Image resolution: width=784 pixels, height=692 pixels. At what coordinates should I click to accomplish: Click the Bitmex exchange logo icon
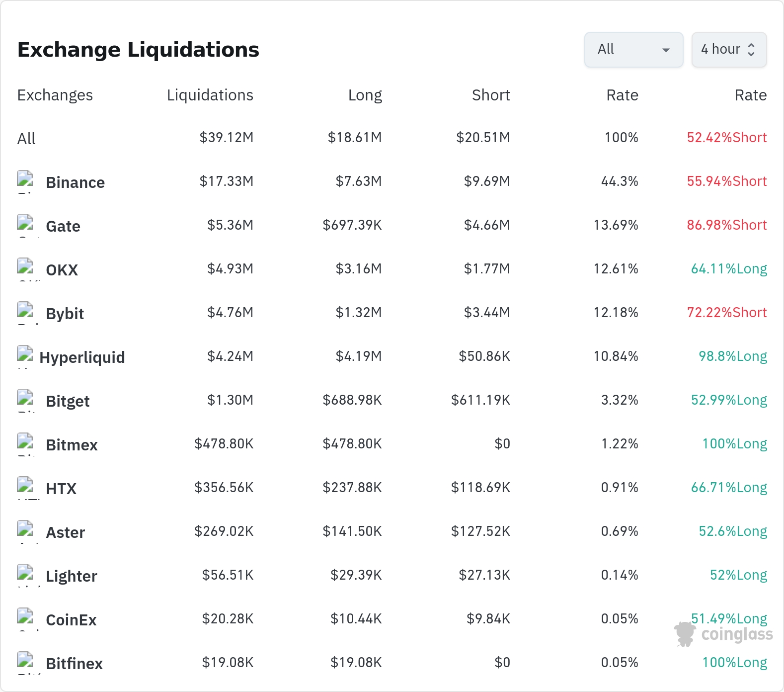tap(25, 444)
